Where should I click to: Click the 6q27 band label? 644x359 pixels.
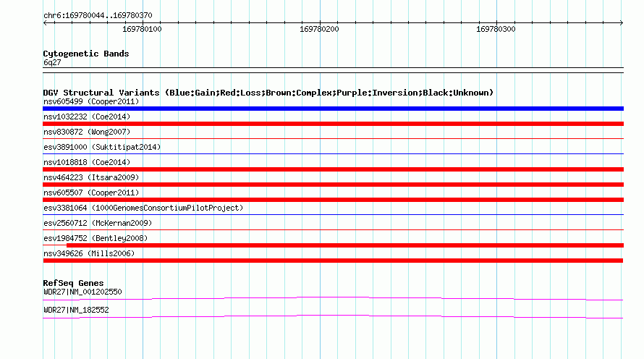pyautogui.click(x=52, y=62)
